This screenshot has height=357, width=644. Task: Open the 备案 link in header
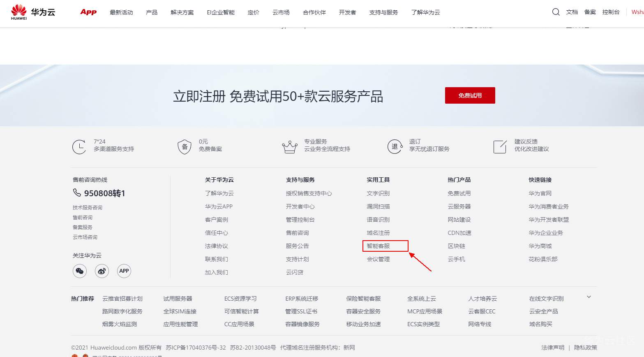coord(590,12)
